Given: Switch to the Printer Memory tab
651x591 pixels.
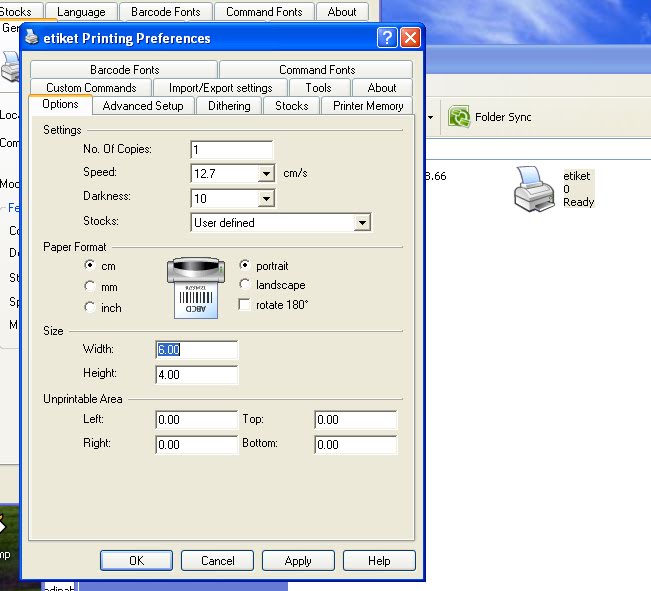Looking at the screenshot, I should click(x=368, y=106).
